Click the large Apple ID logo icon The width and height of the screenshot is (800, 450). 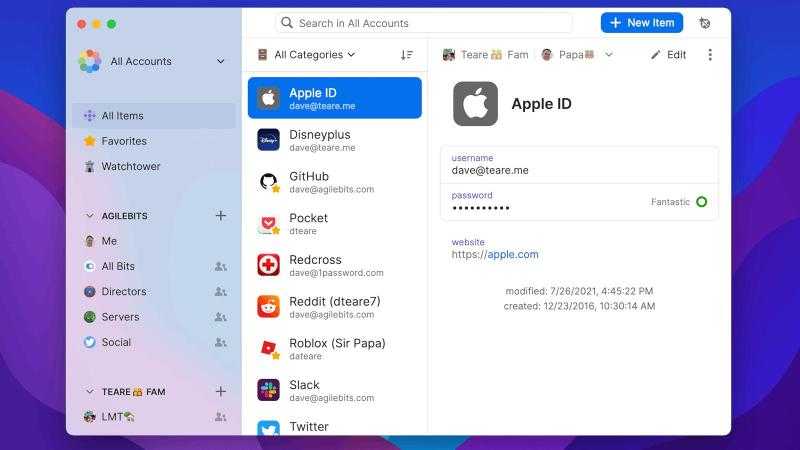click(x=475, y=104)
